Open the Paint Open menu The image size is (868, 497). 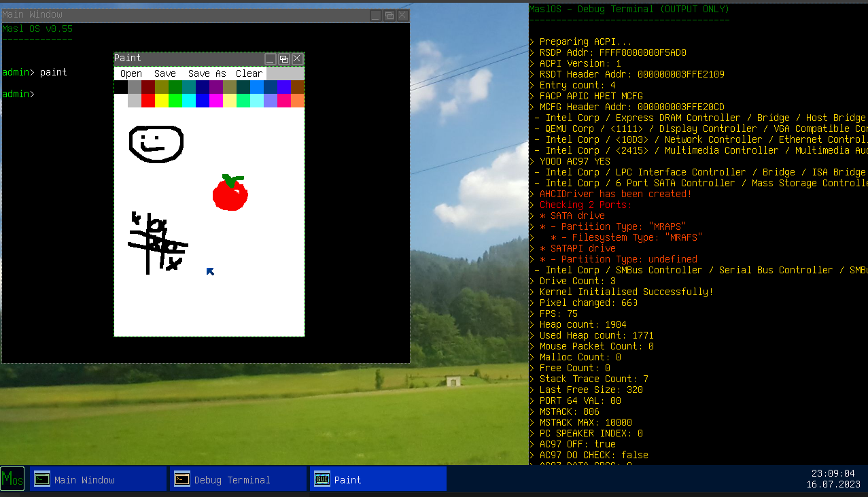tap(131, 73)
